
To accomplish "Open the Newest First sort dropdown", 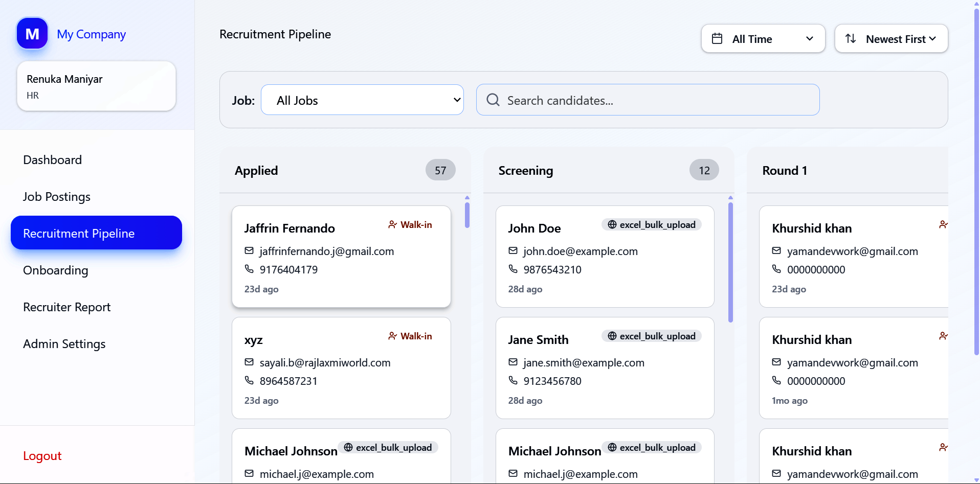I will coord(891,39).
